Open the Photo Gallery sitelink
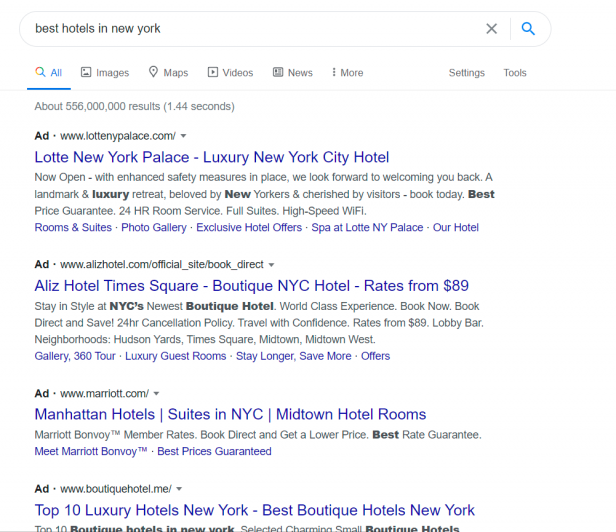616x532 pixels. click(x=154, y=227)
